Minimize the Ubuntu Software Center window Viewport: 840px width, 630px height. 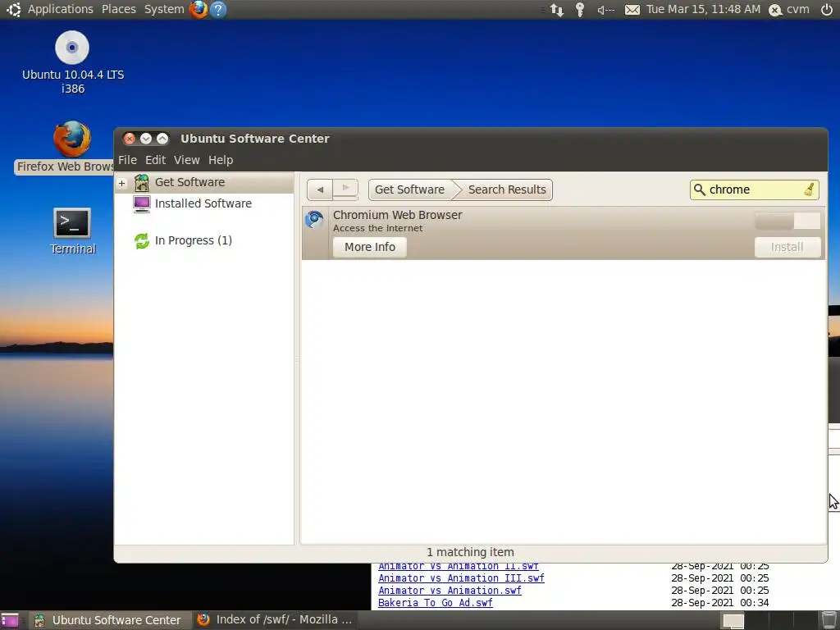click(x=146, y=139)
